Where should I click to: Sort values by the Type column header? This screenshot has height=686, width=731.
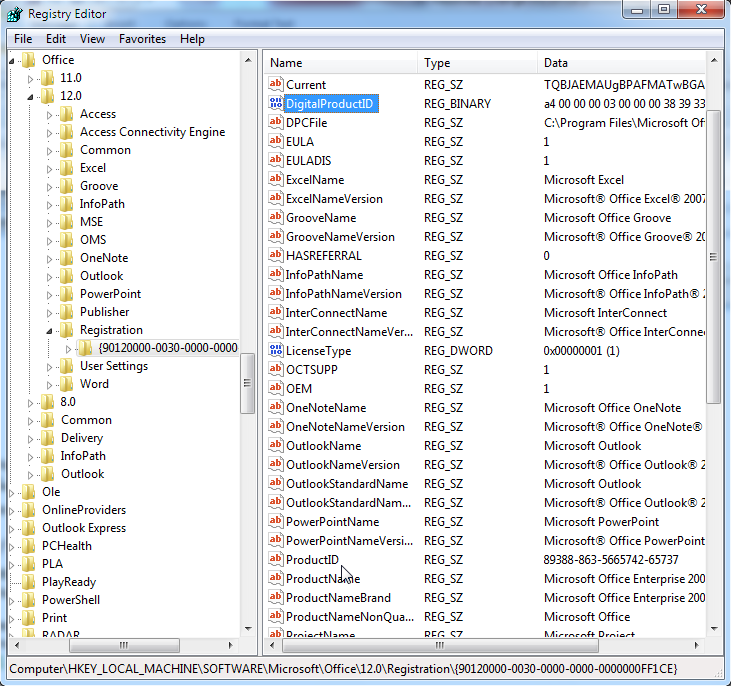[x=477, y=62]
